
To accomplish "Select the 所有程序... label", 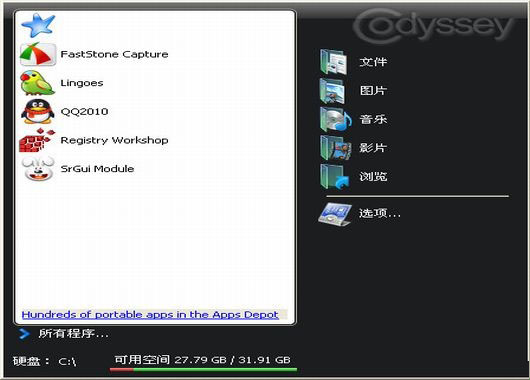I will tap(73, 334).
